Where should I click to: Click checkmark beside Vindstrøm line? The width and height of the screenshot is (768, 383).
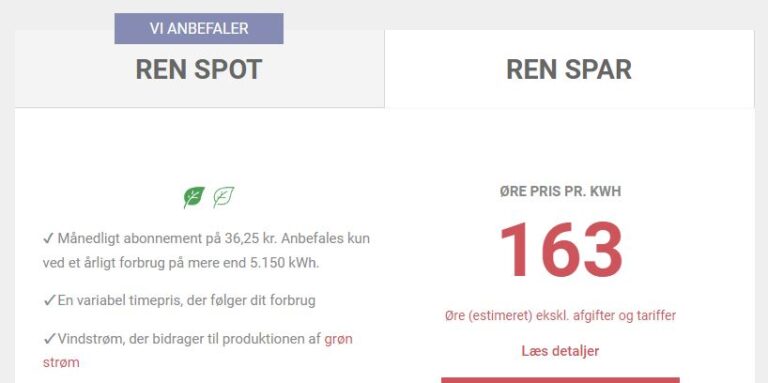49,338
